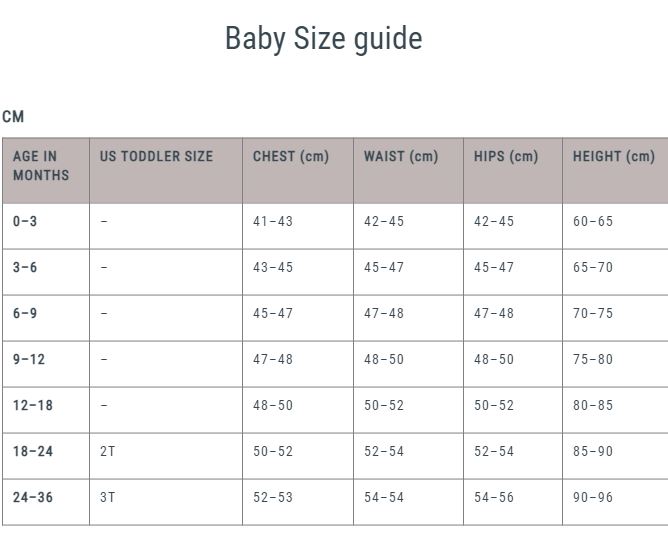Click the CM unit label
This screenshot has width=668, height=537.
(13, 117)
